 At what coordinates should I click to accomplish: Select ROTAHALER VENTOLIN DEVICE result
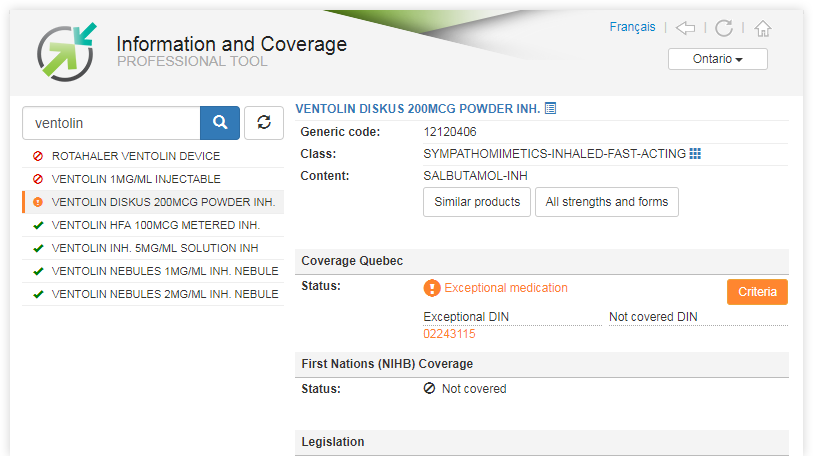tap(153, 156)
